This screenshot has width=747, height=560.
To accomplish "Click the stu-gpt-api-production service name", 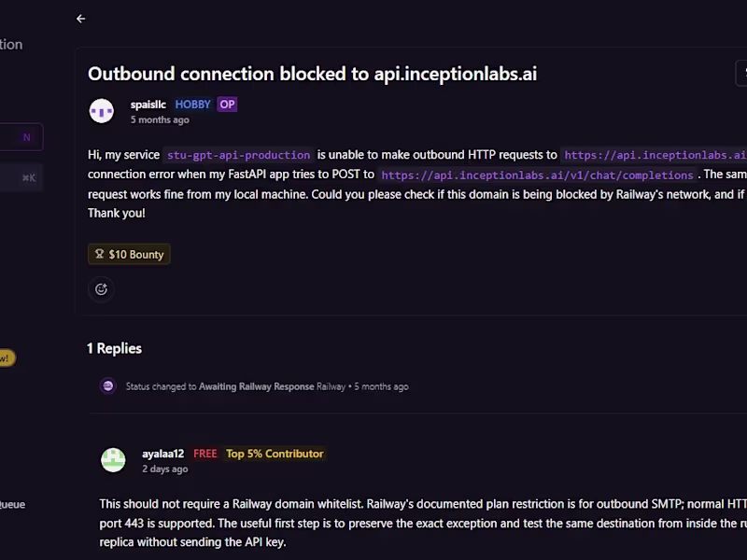I will (x=239, y=155).
